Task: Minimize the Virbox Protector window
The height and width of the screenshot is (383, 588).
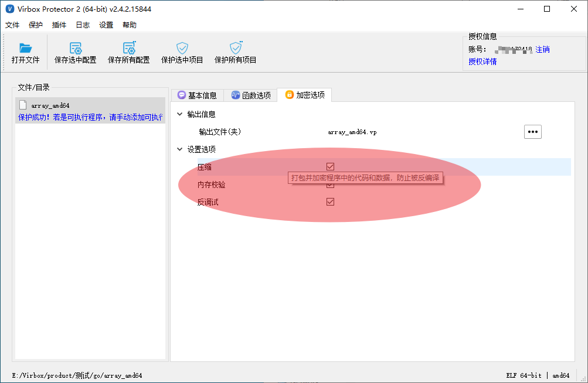Action: click(521, 9)
